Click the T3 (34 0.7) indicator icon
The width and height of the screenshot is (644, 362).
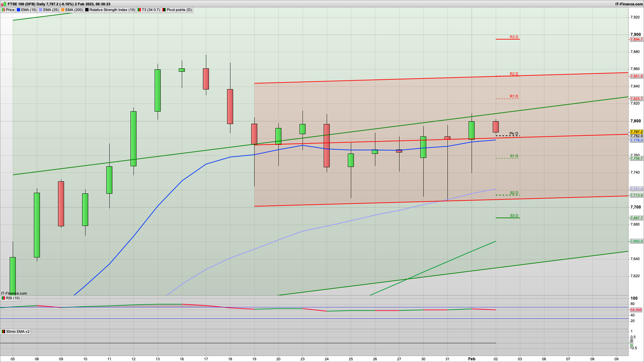[x=139, y=10]
